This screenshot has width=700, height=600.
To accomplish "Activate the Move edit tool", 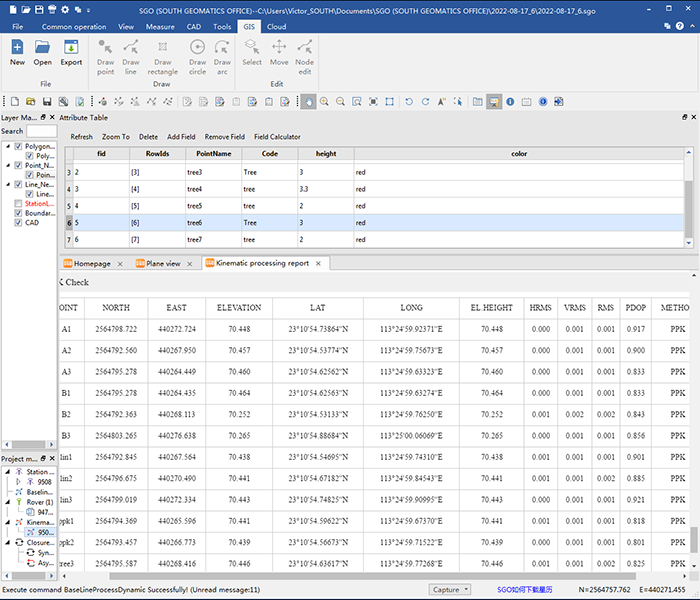I will 279,53.
